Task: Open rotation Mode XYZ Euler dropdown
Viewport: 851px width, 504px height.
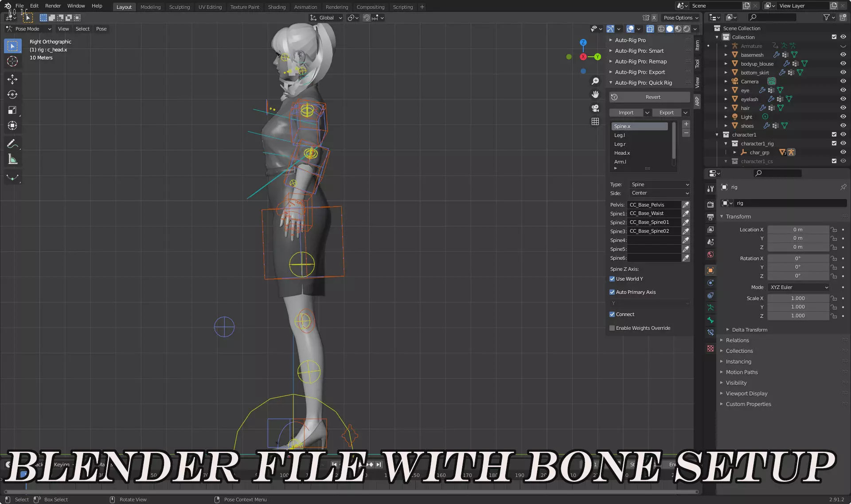Action: (799, 287)
